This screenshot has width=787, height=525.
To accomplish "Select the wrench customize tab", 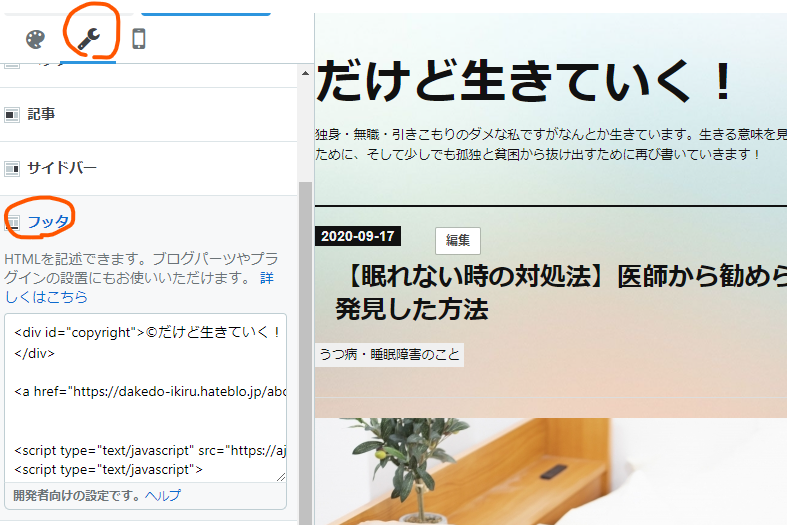I will [89, 40].
